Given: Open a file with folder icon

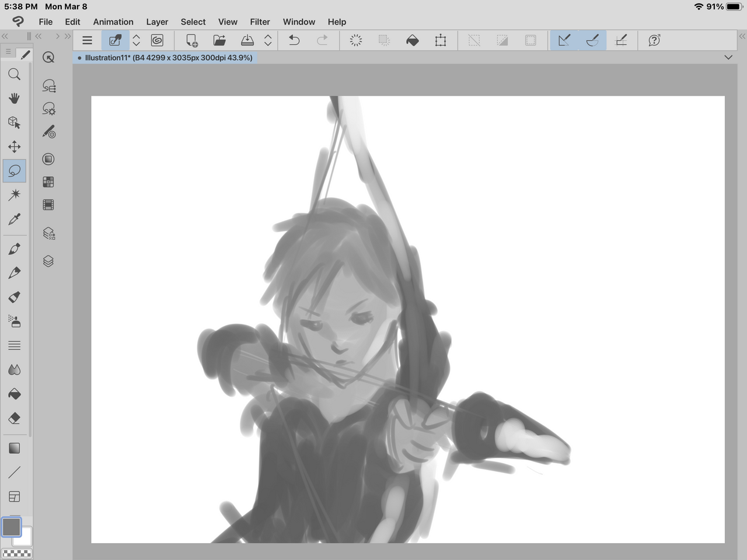Looking at the screenshot, I should point(219,40).
